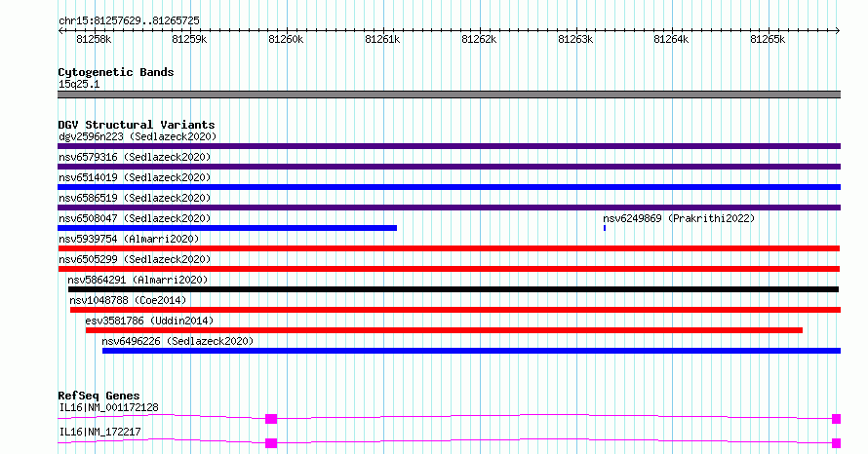Click the NM_001172128 exon at the right edge
868x454 pixels.
[x=837, y=419]
